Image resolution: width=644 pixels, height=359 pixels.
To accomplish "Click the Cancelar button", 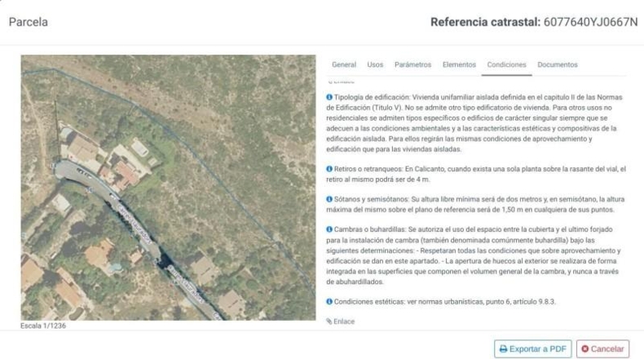I will tap(602, 349).
